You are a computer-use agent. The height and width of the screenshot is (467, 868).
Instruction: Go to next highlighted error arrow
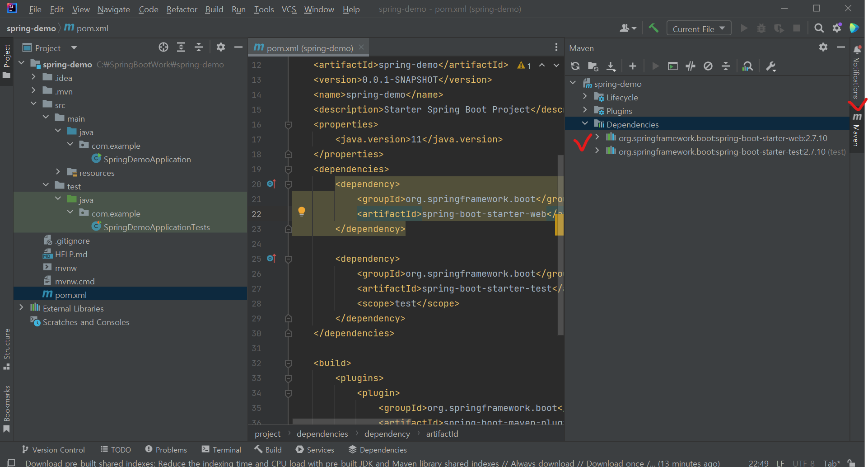click(556, 66)
